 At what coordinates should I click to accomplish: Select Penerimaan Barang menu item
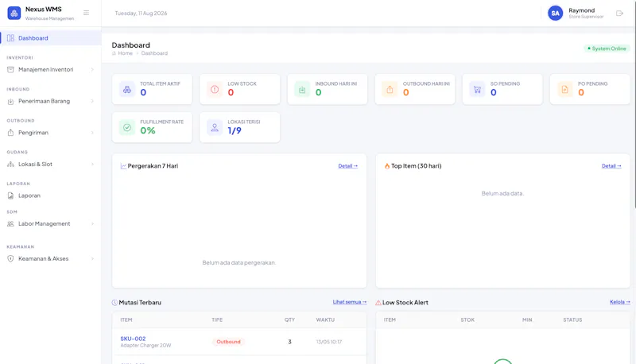click(x=51, y=102)
